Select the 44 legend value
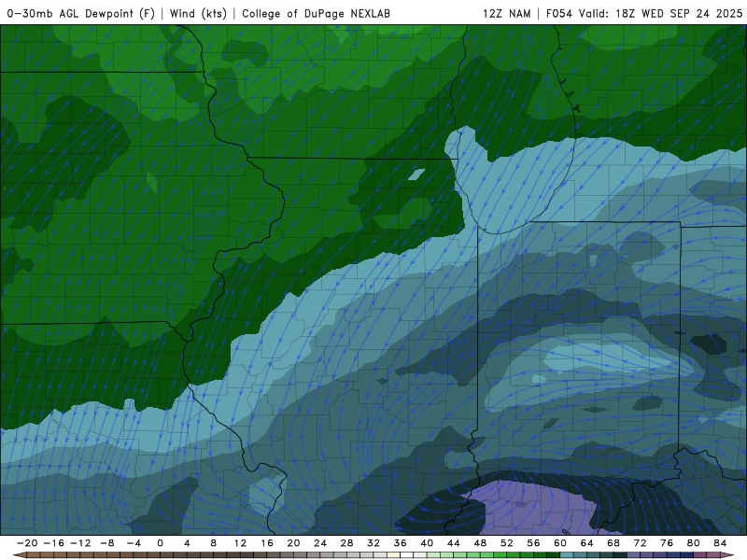 (x=454, y=543)
